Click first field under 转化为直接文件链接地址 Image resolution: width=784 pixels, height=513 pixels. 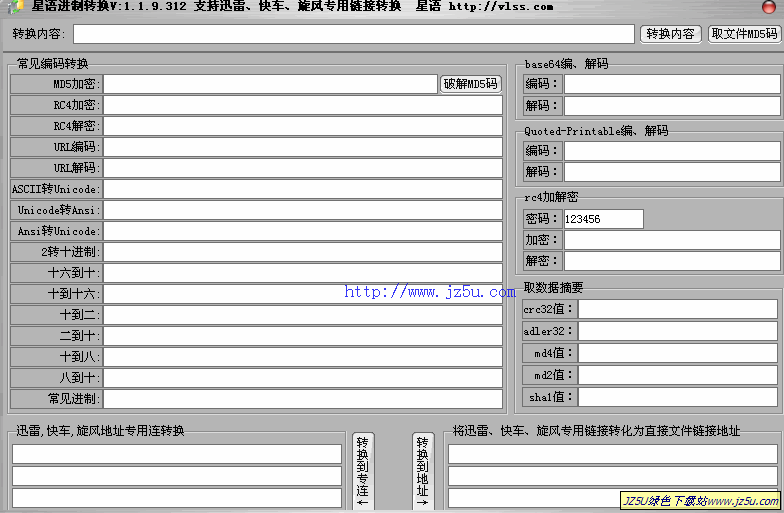pyautogui.click(x=613, y=454)
